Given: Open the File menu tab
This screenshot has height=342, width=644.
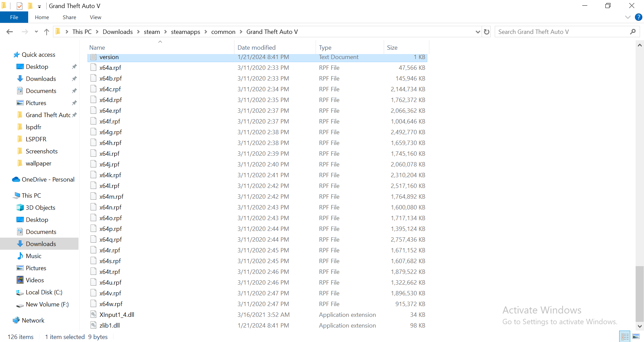Looking at the screenshot, I should 14,17.
